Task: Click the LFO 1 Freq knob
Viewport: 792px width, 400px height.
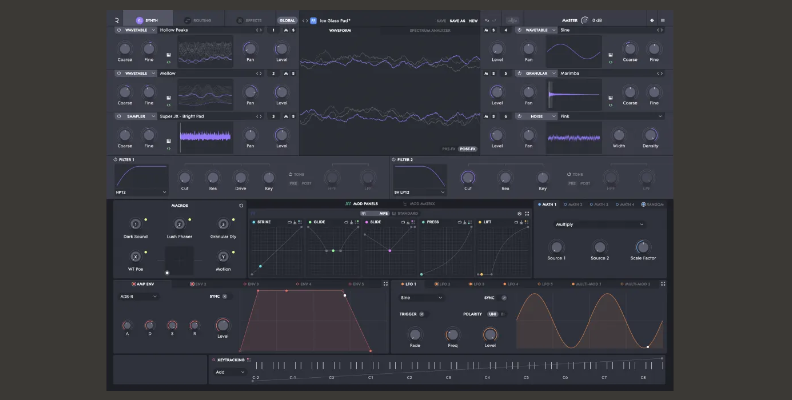Action: (452, 335)
